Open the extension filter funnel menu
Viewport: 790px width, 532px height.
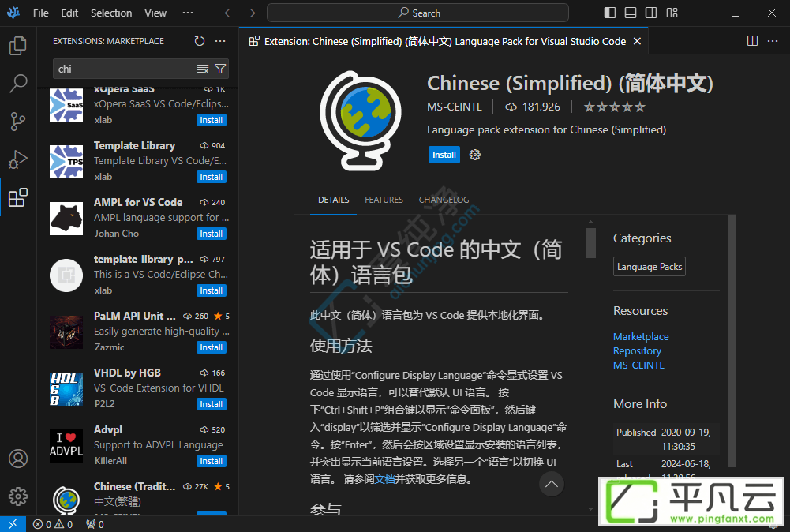click(220, 69)
